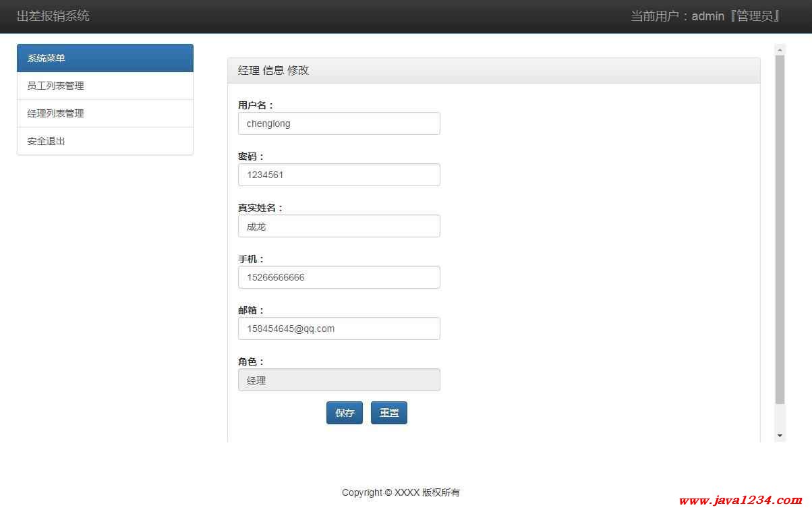Screen dimensions: 812x516
Task: Focus the 用户名 field containing chenglong
Action: (339, 123)
